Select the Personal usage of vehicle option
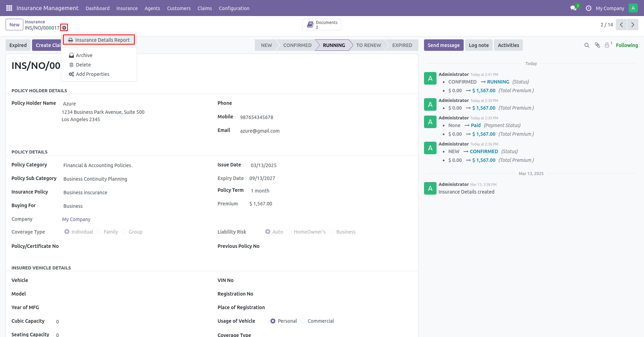 point(273,321)
